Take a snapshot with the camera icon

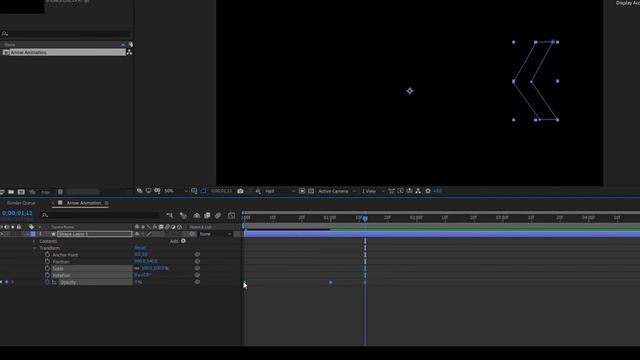(240, 191)
